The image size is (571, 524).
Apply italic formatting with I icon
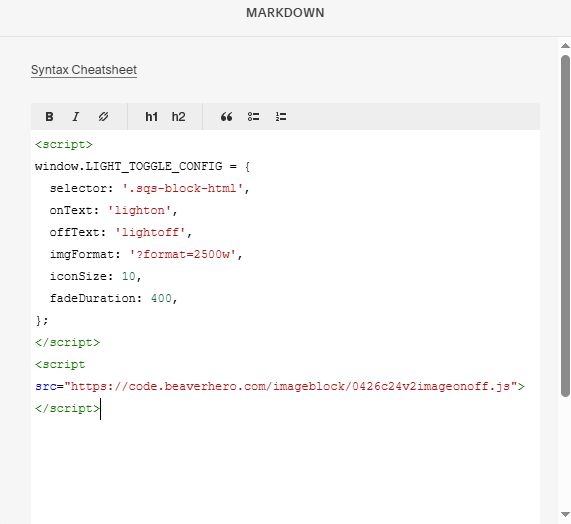[x=76, y=117]
